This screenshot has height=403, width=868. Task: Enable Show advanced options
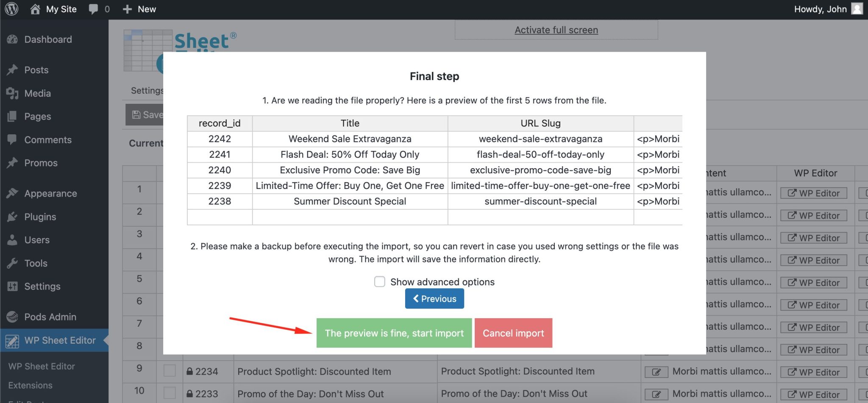click(x=379, y=281)
